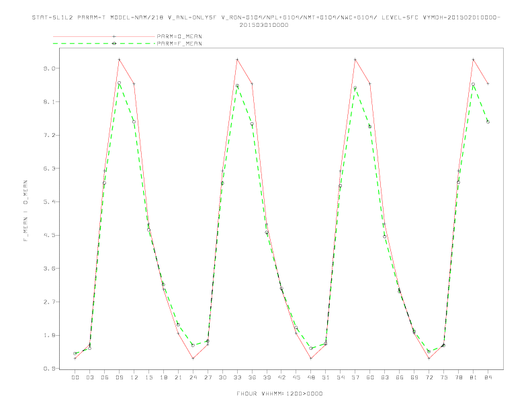Click the PARM=F_MEAN legend label
This screenshot has height=411, width=532.
[x=179, y=44]
